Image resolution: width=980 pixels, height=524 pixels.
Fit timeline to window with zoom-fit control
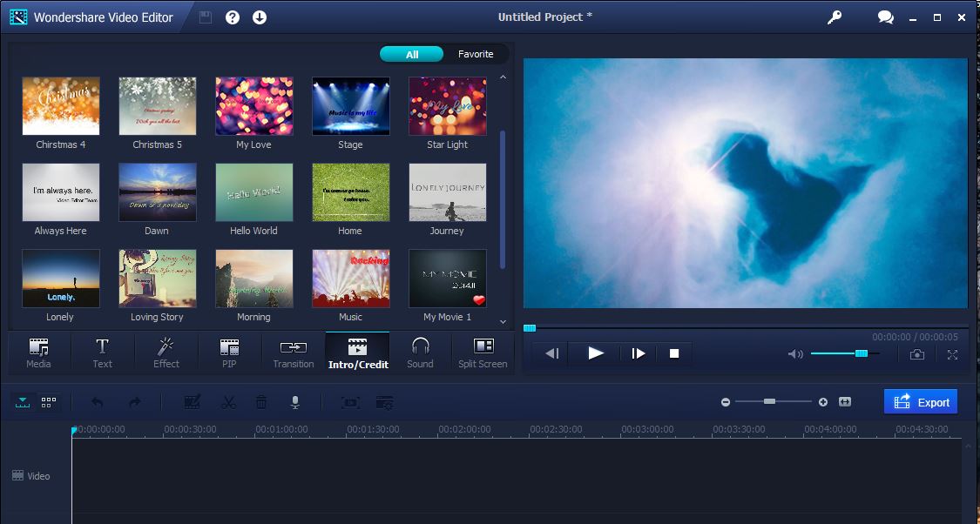843,401
